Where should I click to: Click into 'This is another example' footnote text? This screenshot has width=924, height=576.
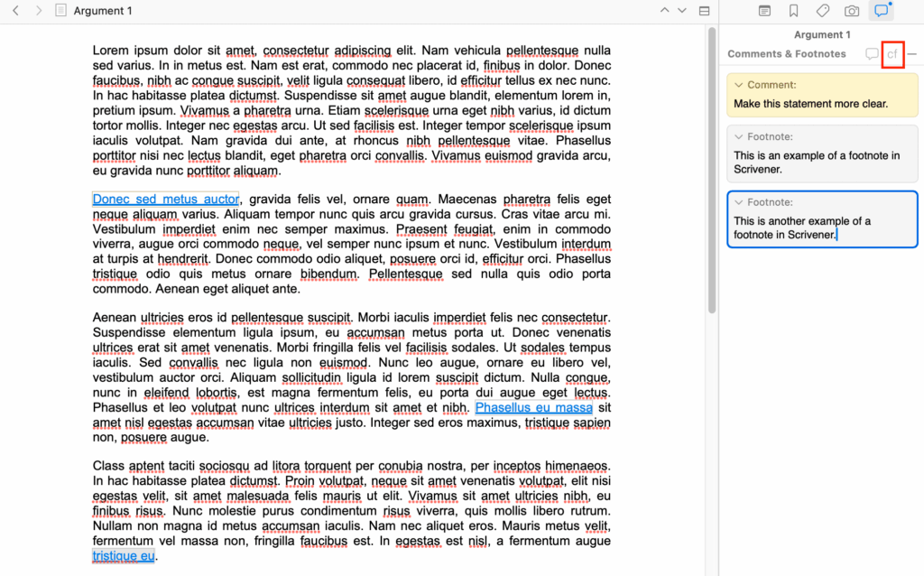tap(801, 228)
